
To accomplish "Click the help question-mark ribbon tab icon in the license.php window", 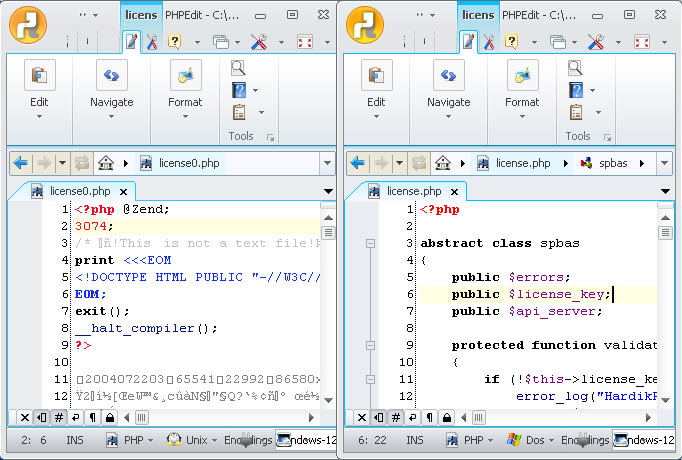I will tap(512, 42).
